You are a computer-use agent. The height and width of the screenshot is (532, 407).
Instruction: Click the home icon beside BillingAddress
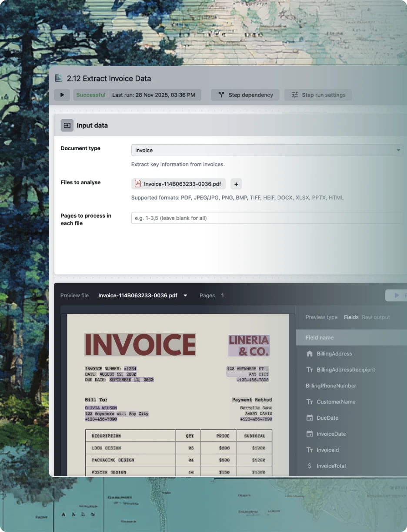point(309,354)
